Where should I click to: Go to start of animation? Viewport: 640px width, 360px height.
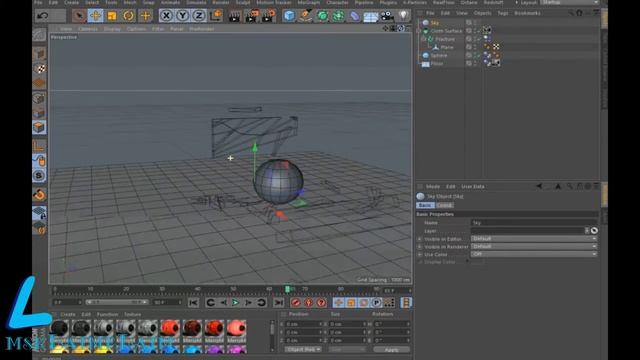pos(193,303)
